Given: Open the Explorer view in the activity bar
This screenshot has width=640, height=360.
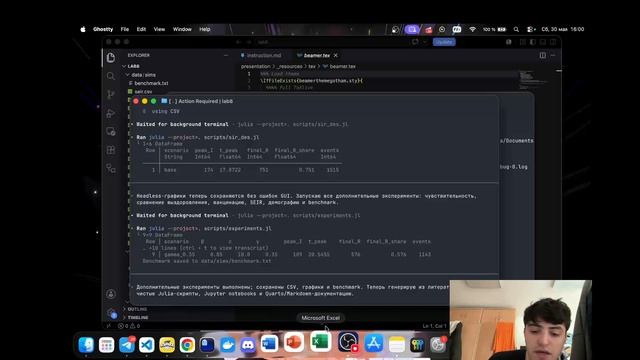Looking at the screenshot, I should coord(111,58).
